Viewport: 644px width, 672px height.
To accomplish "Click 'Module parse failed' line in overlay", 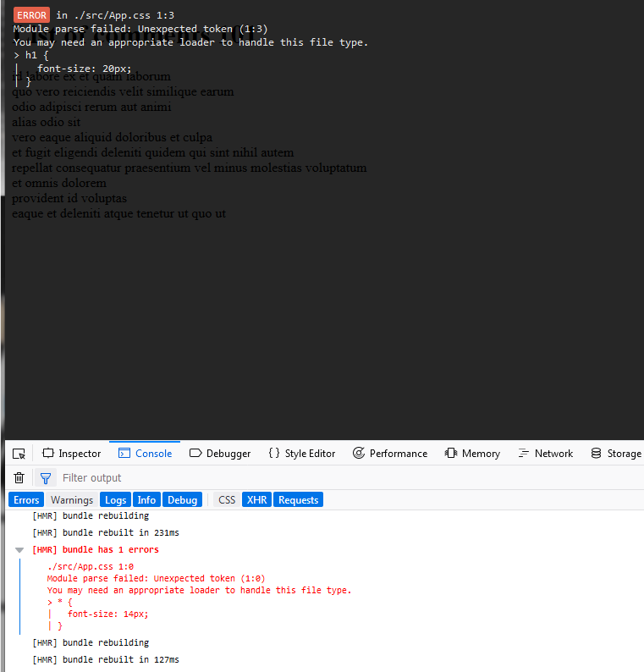I will point(140,29).
